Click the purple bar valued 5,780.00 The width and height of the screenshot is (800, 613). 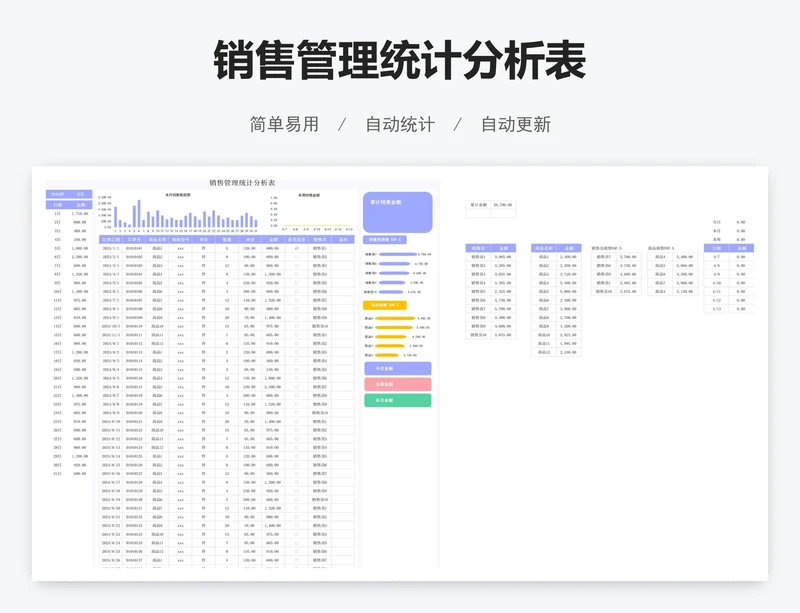point(398,254)
